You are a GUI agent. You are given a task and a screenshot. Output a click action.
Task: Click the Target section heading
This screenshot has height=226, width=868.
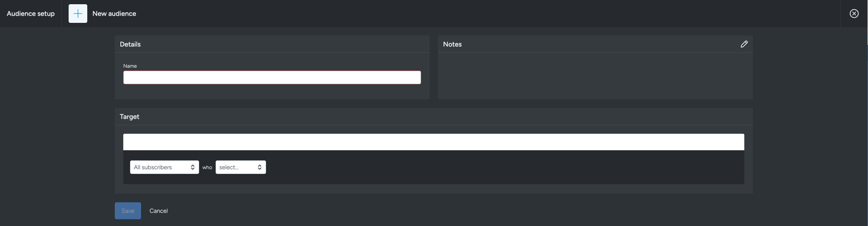(x=129, y=116)
